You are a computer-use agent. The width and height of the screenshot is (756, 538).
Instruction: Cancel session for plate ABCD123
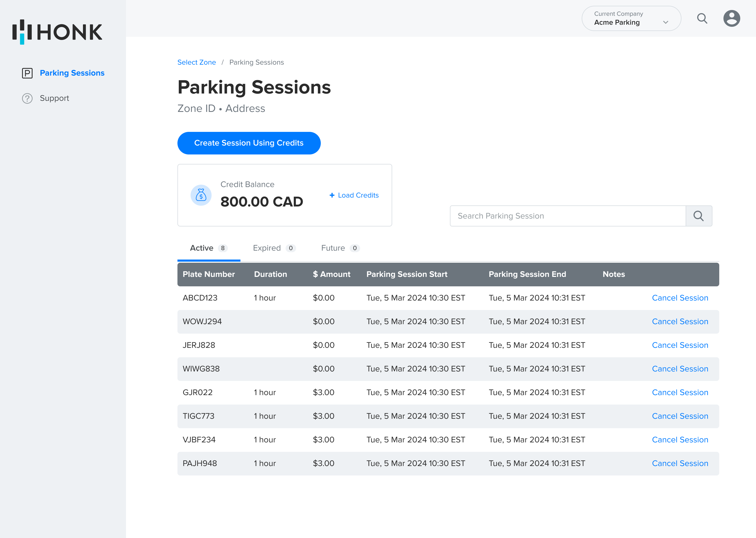pos(680,298)
